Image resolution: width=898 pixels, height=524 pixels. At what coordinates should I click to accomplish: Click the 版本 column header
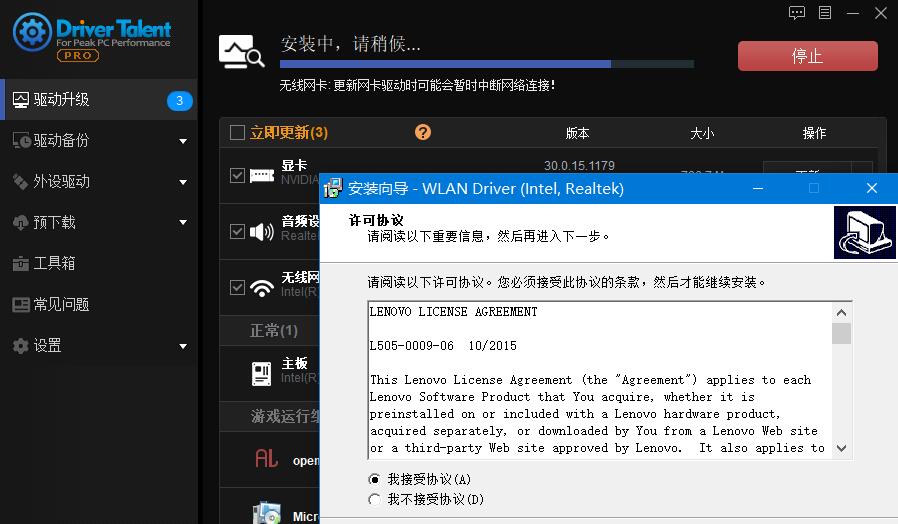click(577, 133)
